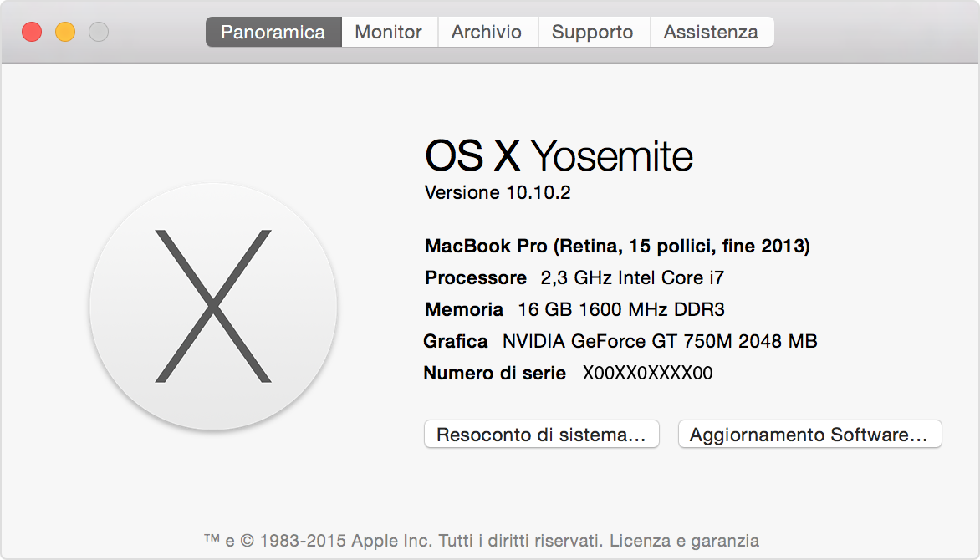Close the window with the red button
The image size is (980, 560).
tap(32, 33)
